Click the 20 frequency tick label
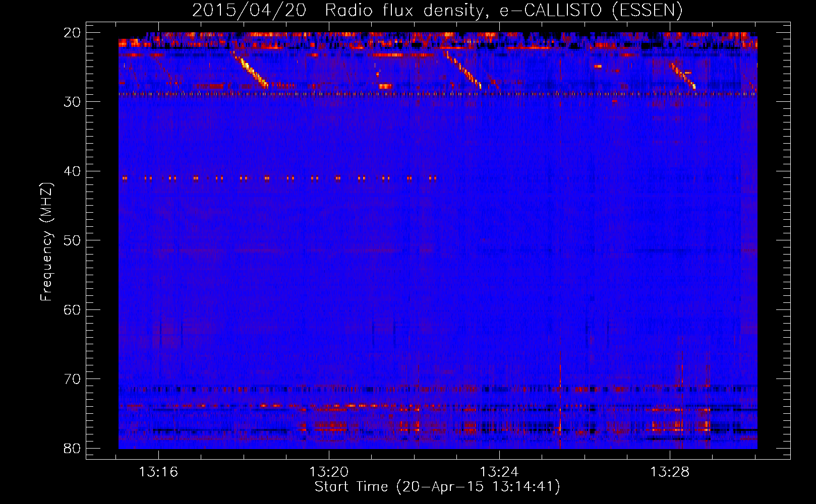Image resolution: width=816 pixels, height=504 pixels. [x=72, y=33]
